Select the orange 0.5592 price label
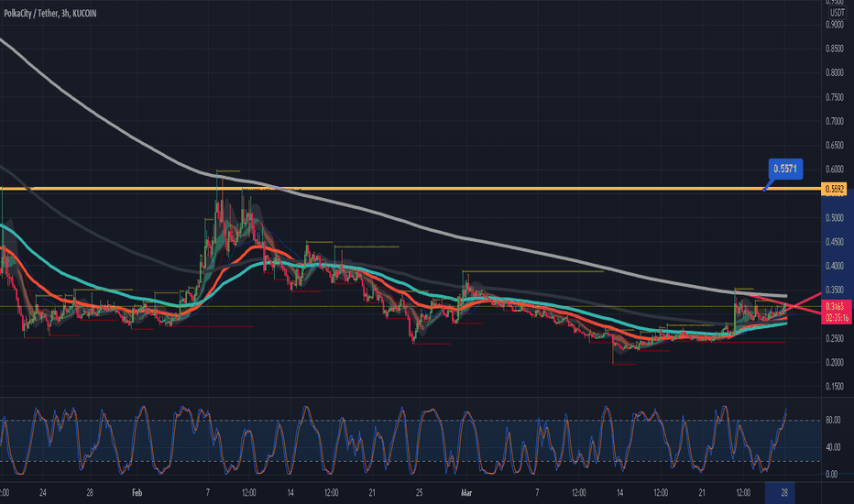This screenshot has height=504, width=854. [x=835, y=190]
